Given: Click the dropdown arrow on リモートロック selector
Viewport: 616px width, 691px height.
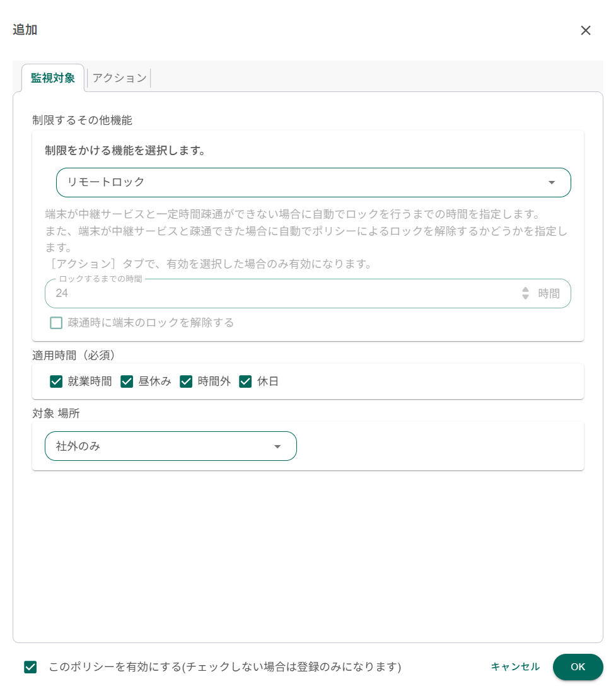Looking at the screenshot, I should [x=552, y=182].
